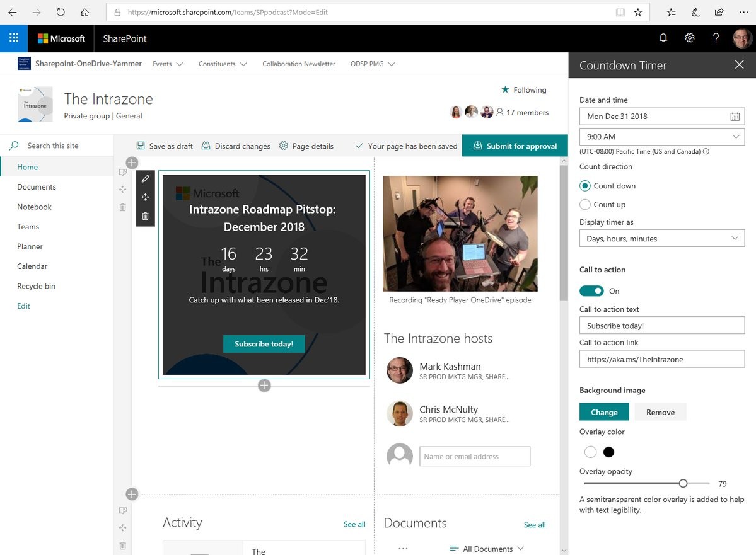Click the Call to action link field
This screenshot has width=756, height=555.
coord(661,359)
